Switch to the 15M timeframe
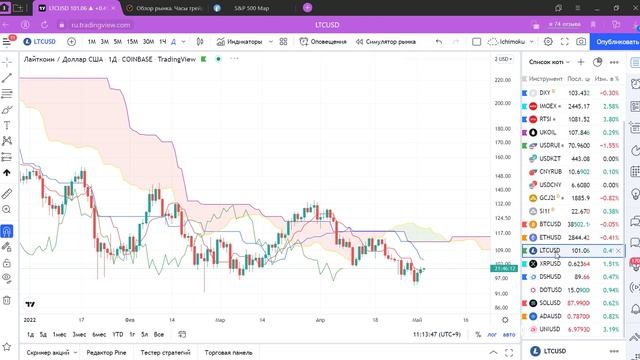Screen dimensions: 640x360 (132, 42)
